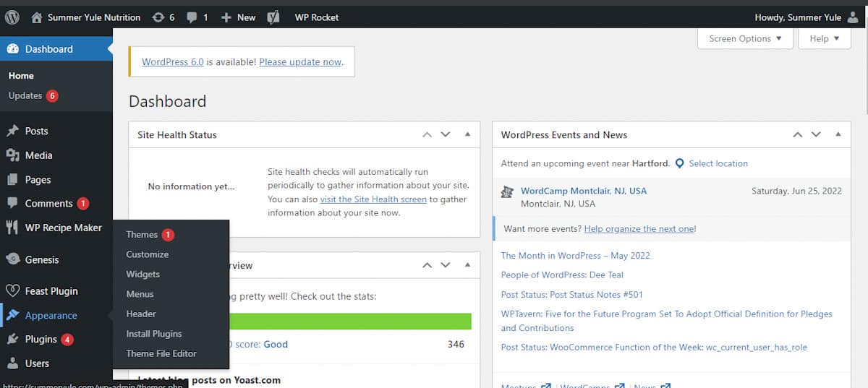Open Post Status Notes #501 link

[x=571, y=294]
